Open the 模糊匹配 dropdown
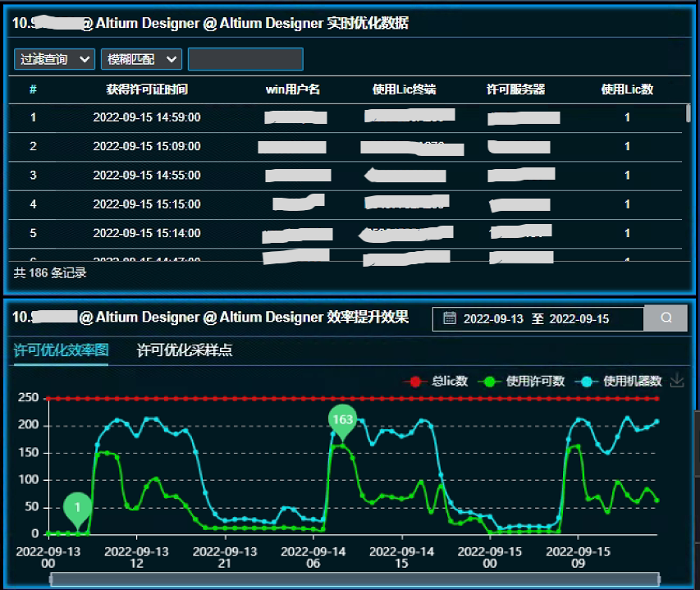Screen dimensions: 700x590 tap(141, 59)
